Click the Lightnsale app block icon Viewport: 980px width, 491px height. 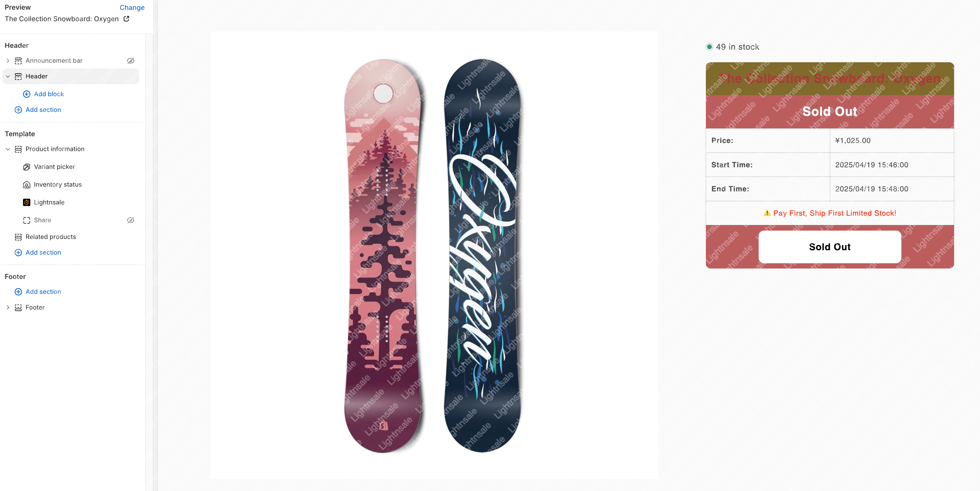point(27,202)
